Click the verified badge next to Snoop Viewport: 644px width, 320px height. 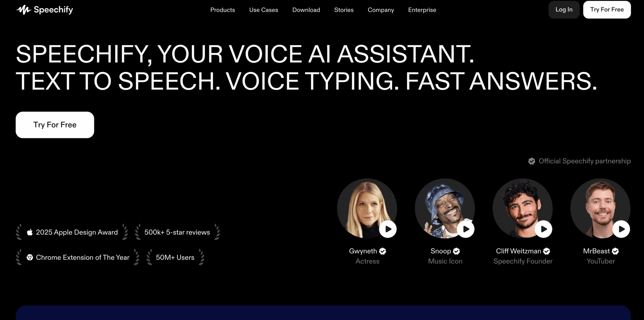coord(457,251)
